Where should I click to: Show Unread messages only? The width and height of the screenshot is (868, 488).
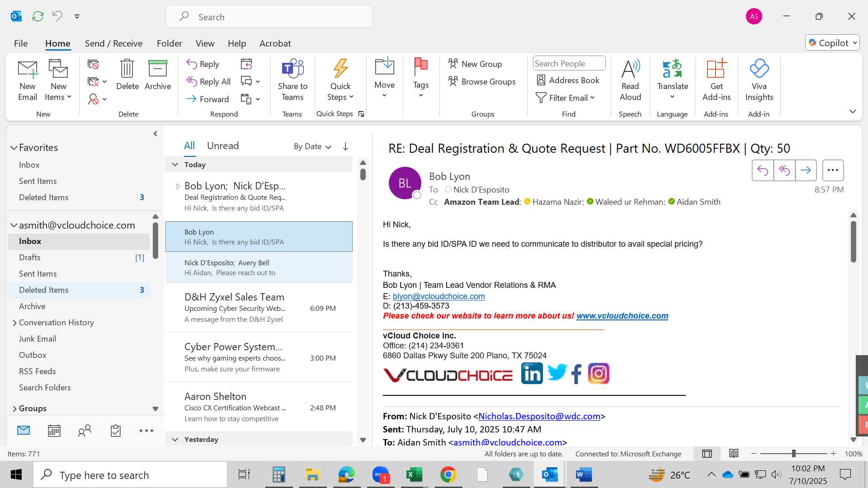click(x=223, y=145)
